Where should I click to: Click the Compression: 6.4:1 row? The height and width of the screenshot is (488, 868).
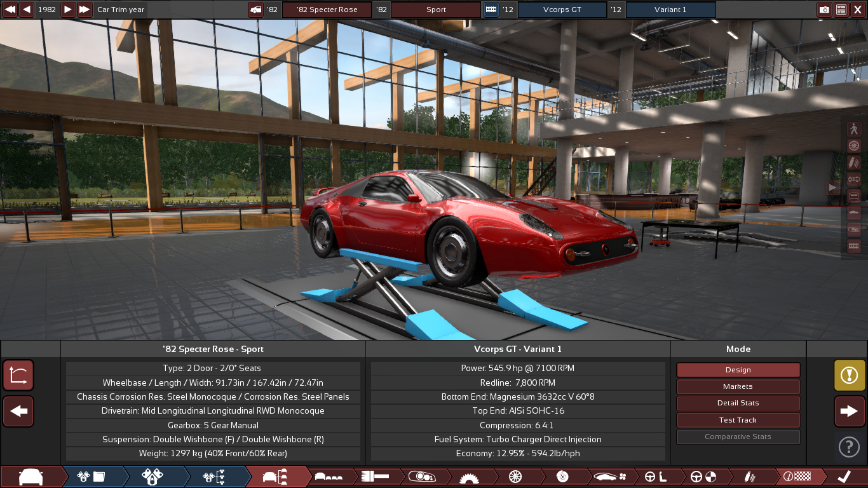(518, 425)
